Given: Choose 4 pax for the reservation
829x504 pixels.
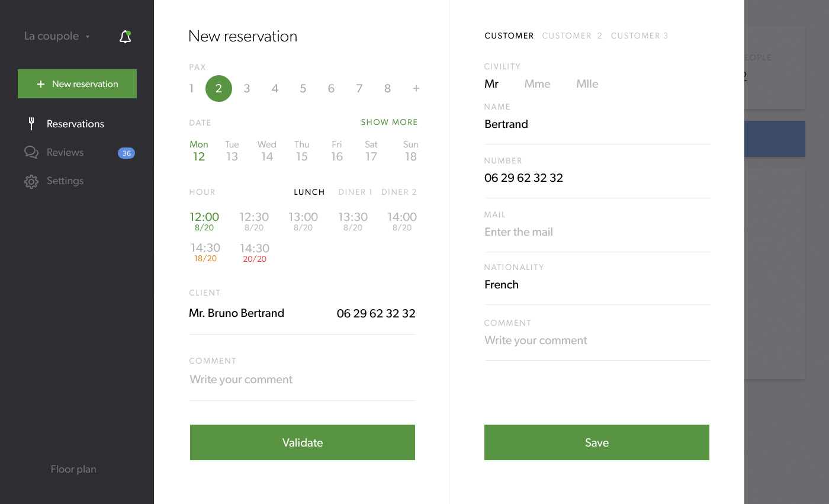Looking at the screenshot, I should point(275,89).
